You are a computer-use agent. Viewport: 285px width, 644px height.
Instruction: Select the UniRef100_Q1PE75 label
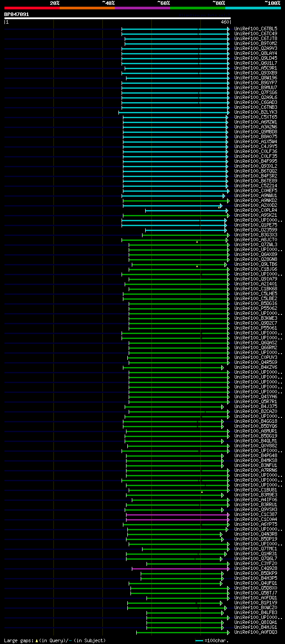[256, 225]
